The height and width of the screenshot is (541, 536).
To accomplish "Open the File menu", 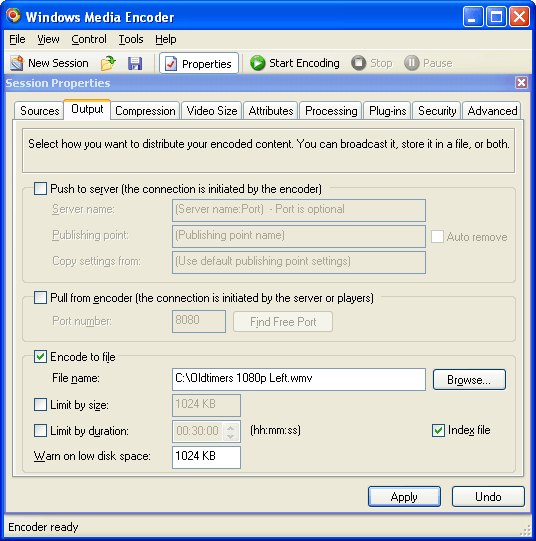I will pyautogui.click(x=17, y=39).
